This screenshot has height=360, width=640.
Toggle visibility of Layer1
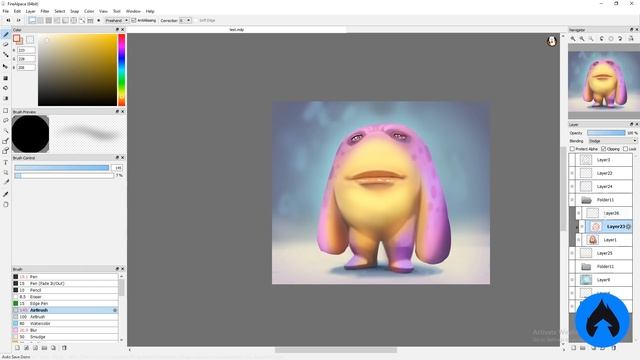[x=578, y=240]
